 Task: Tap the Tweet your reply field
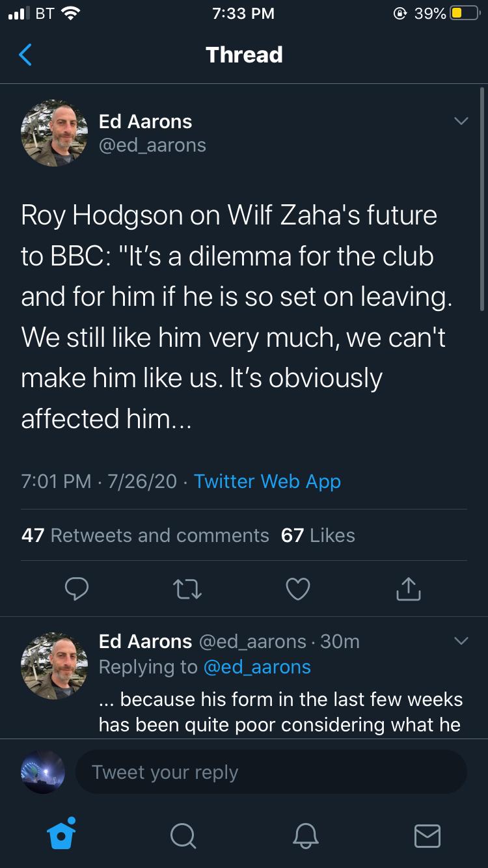point(271,772)
